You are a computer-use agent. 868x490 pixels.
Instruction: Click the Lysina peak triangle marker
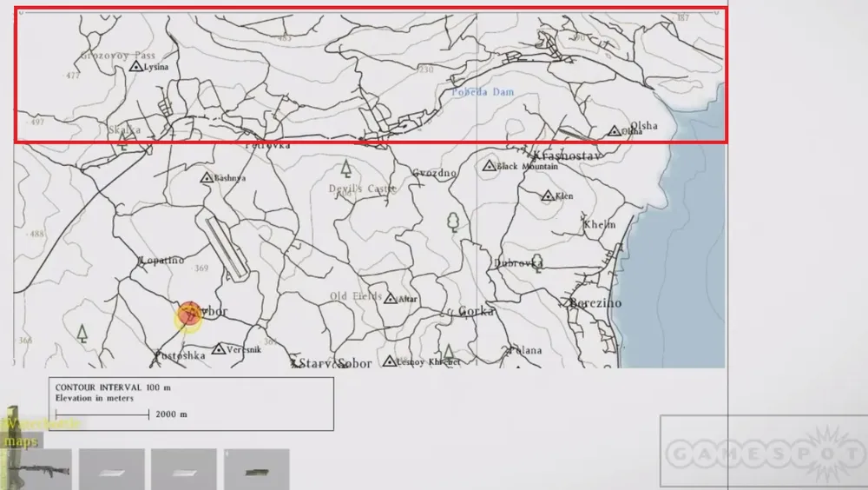point(135,66)
